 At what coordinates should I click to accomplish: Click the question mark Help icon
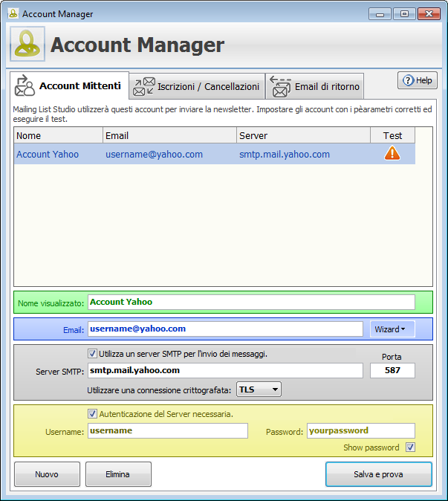pos(408,80)
